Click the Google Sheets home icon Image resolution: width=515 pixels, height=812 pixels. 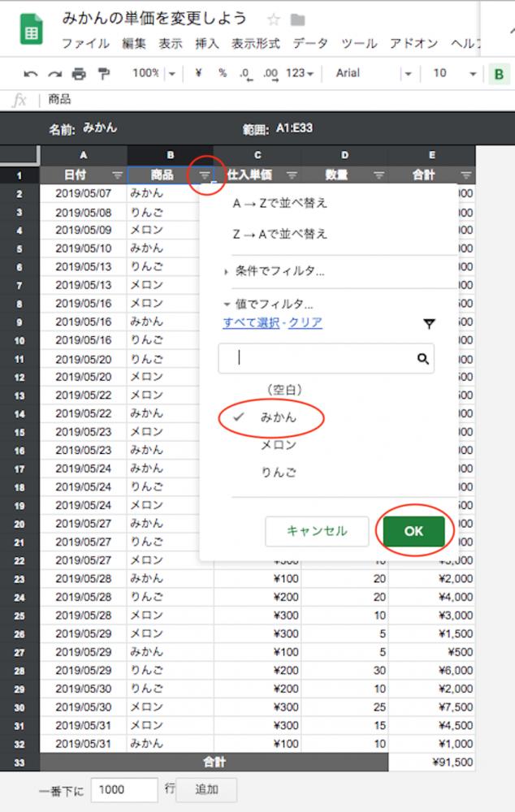tap(31, 30)
